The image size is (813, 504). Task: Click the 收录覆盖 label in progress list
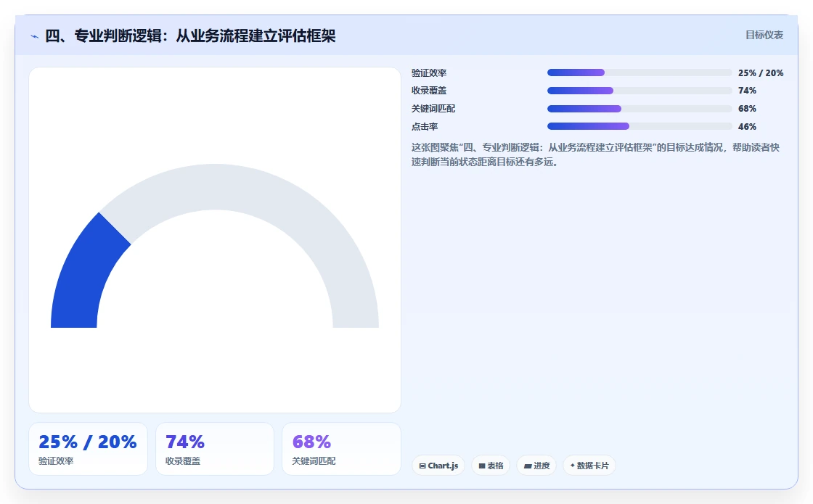429,91
